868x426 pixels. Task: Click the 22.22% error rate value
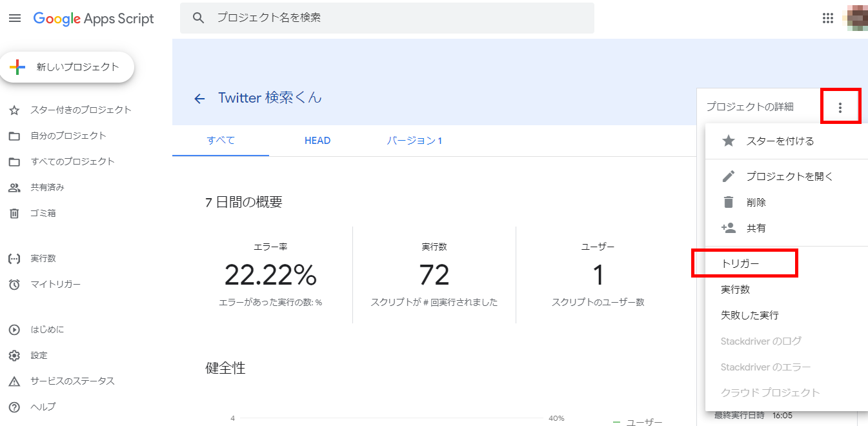[270, 276]
